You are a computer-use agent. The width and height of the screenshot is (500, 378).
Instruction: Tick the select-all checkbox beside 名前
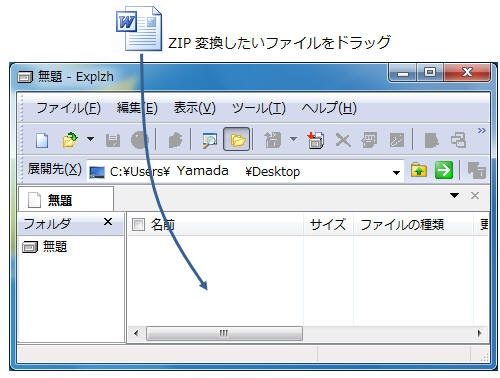tap(138, 224)
